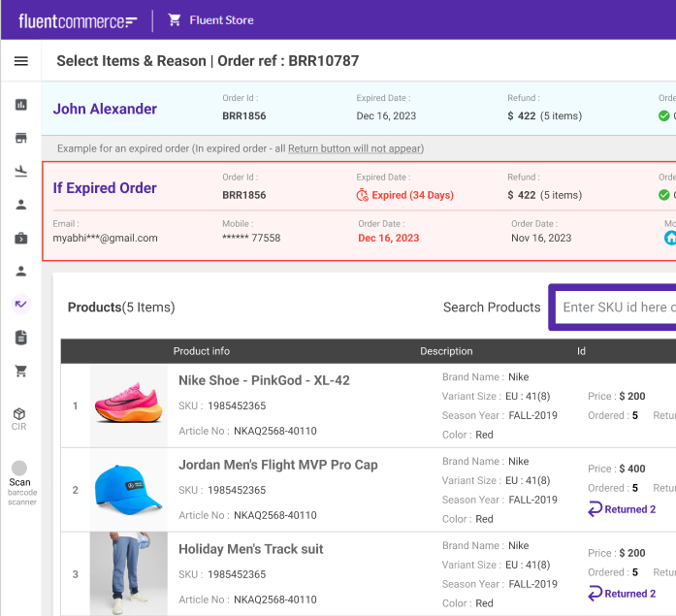The height and width of the screenshot is (616, 676).
Task: Click Holiday Men's Track suit title
Action: point(251,549)
